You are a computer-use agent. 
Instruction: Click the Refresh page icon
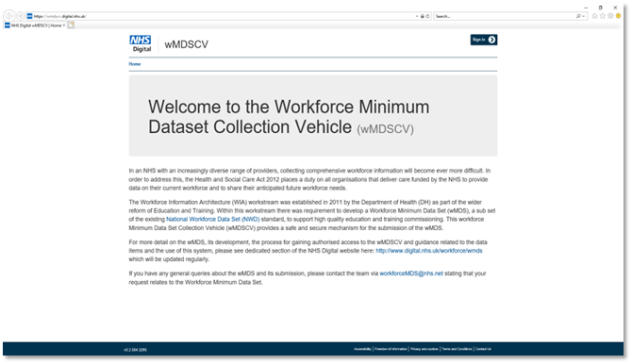pyautogui.click(x=427, y=16)
